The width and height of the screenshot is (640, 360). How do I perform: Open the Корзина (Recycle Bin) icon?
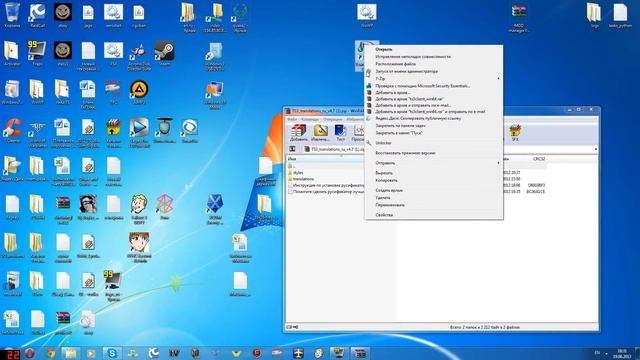(x=12, y=15)
